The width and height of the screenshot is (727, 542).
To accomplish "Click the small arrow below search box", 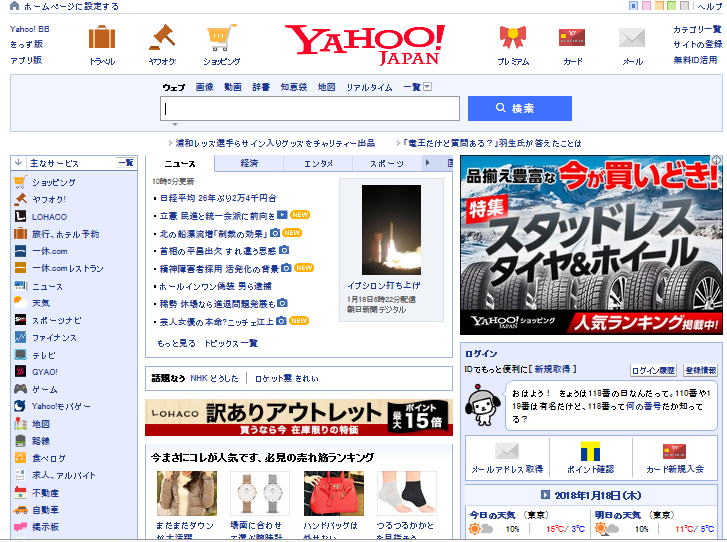I will click(175, 124).
